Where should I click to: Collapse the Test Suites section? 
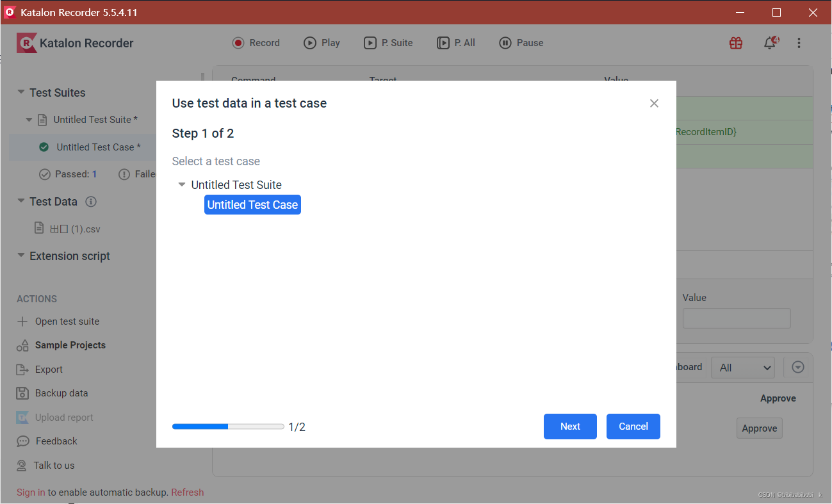tap(21, 92)
